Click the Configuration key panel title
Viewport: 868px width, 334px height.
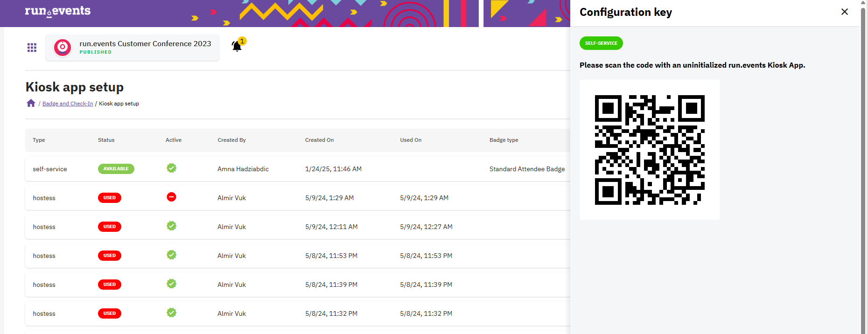point(626,12)
